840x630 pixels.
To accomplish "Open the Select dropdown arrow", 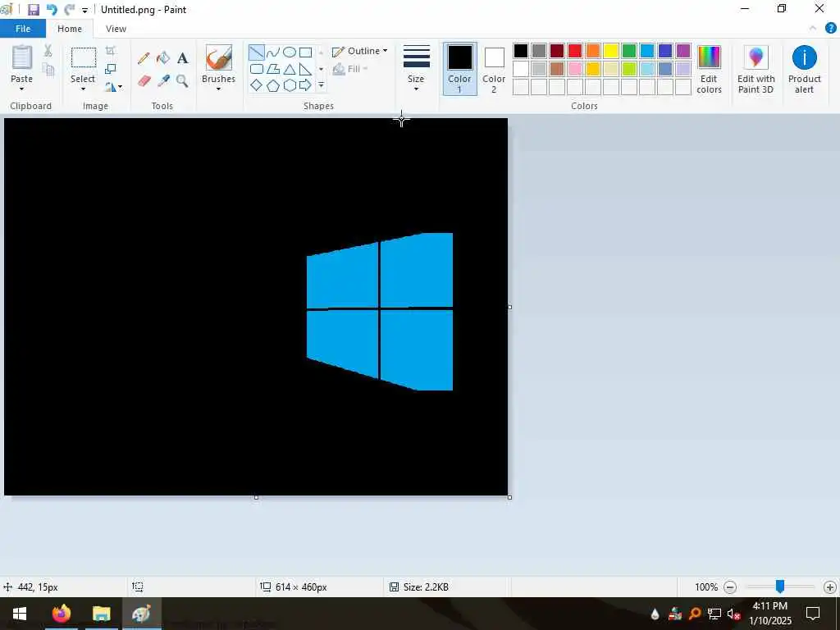I will click(x=83, y=89).
